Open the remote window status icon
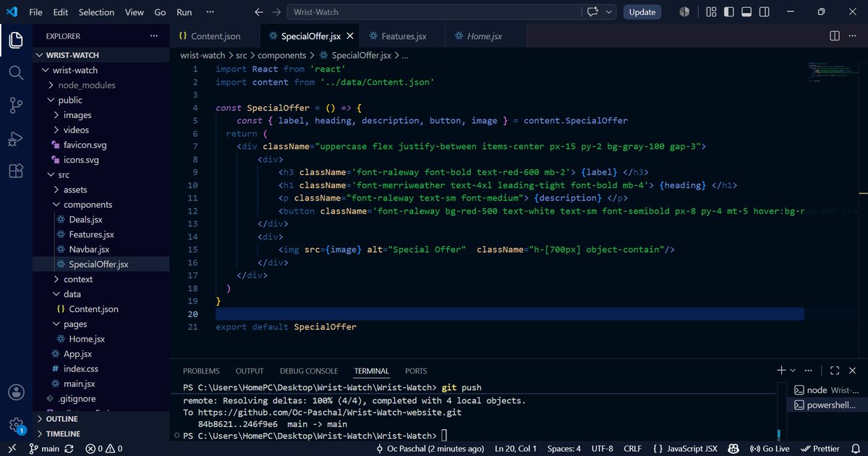868x456 pixels. pyautogui.click(x=12, y=449)
